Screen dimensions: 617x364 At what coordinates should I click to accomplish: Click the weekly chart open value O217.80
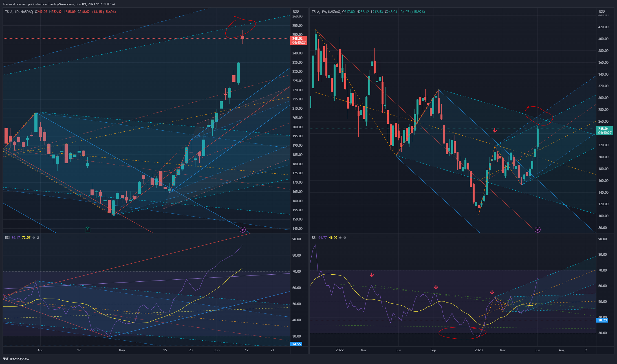349,12
